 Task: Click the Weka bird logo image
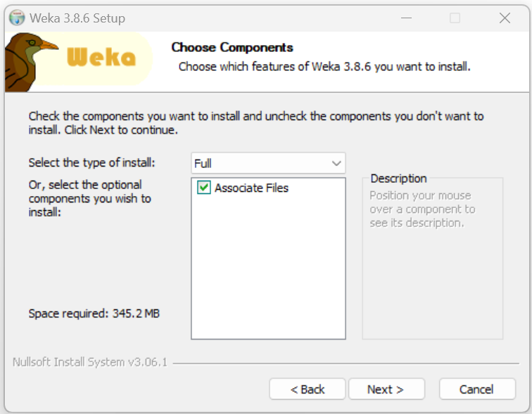pyautogui.click(x=31, y=62)
